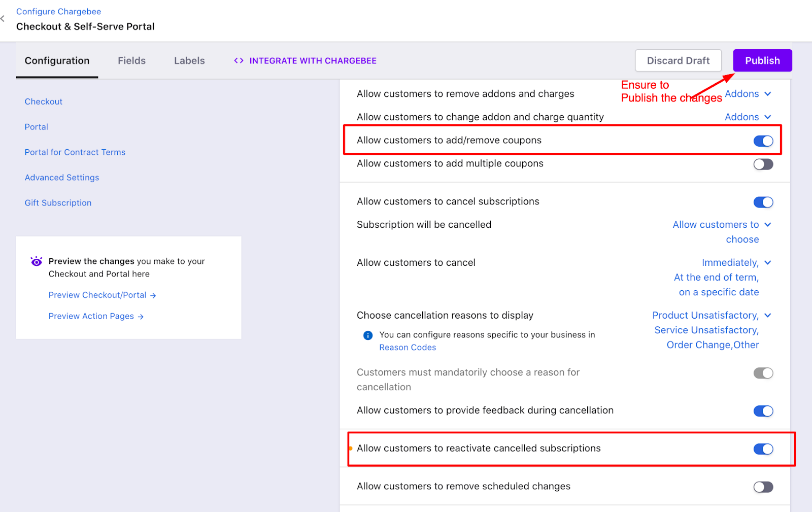Open the Reason Codes link

pos(407,347)
